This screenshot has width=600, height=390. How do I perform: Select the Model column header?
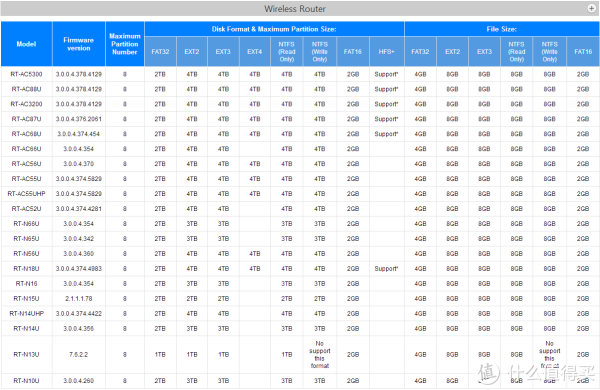pyautogui.click(x=26, y=44)
